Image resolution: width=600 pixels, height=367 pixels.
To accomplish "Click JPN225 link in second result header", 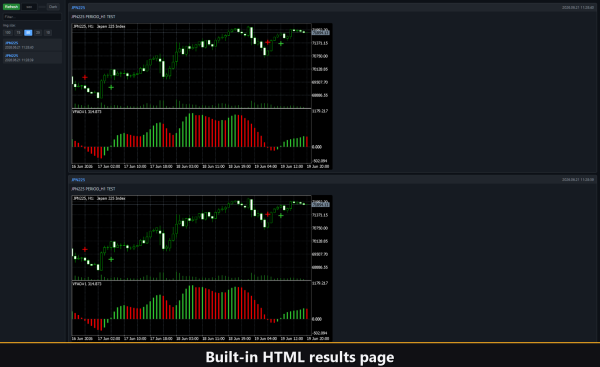I will (x=78, y=180).
